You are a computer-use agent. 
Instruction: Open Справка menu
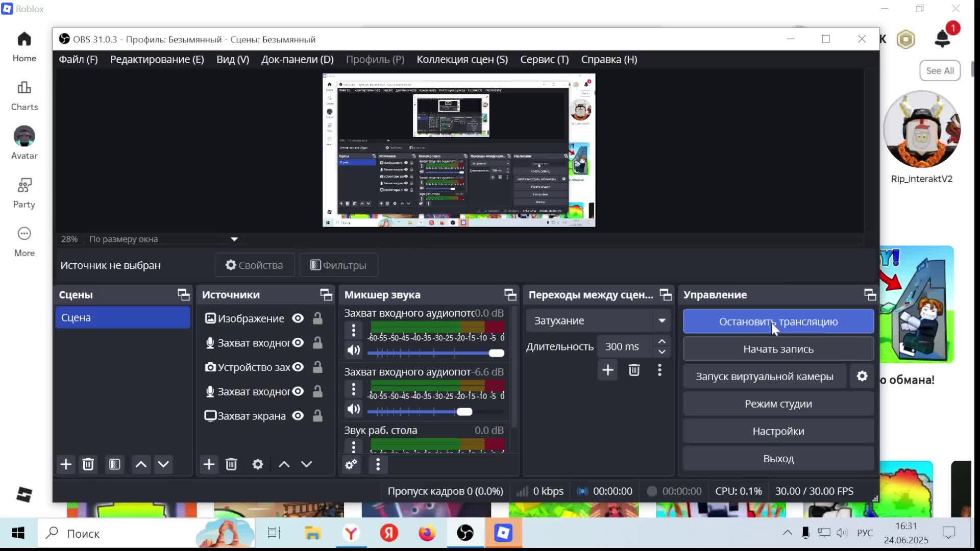click(609, 59)
